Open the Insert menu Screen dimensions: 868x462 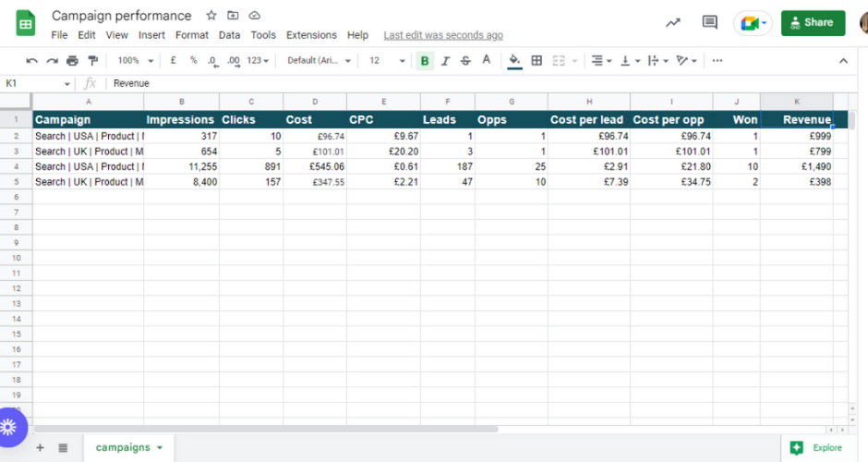(x=151, y=35)
